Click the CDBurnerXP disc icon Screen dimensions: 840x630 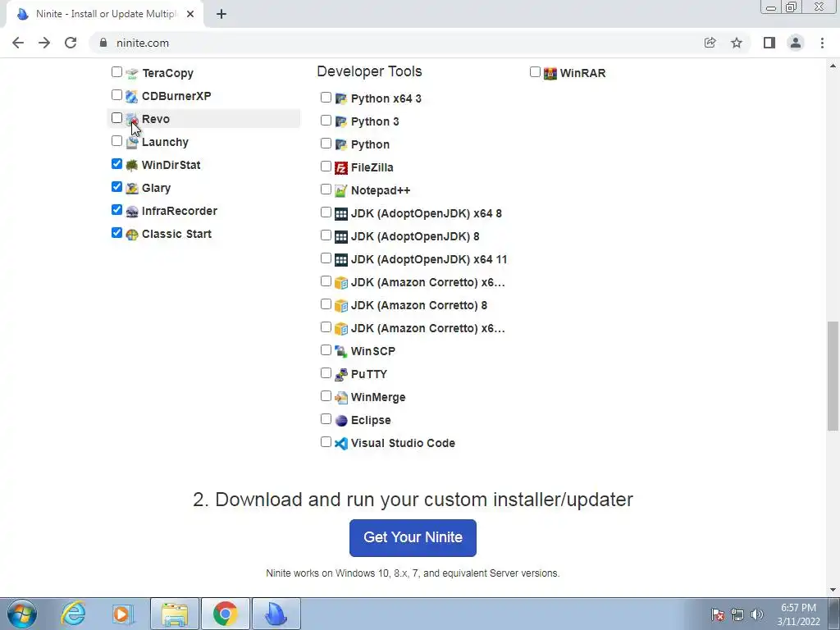pos(132,97)
